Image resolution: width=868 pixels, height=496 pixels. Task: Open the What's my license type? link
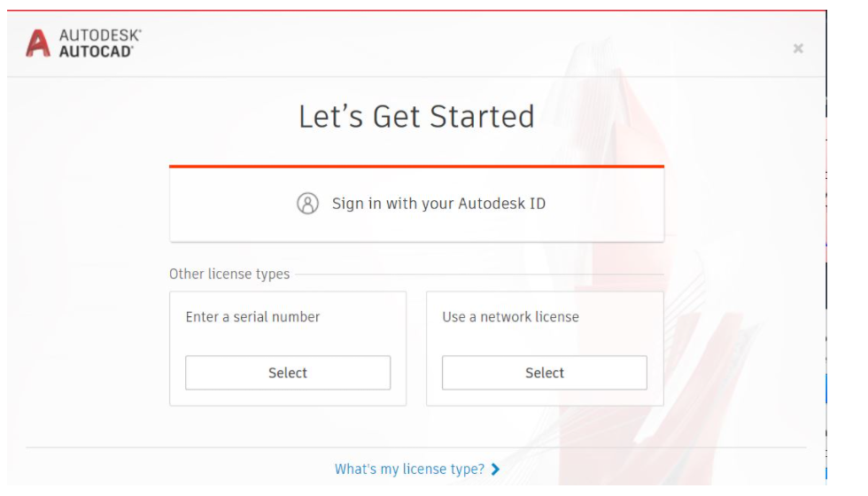409,469
